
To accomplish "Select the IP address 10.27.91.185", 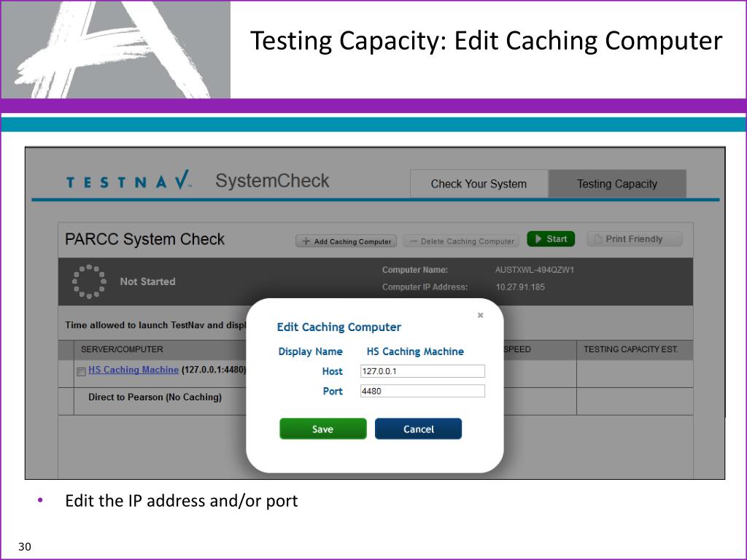I will pyautogui.click(x=520, y=287).
